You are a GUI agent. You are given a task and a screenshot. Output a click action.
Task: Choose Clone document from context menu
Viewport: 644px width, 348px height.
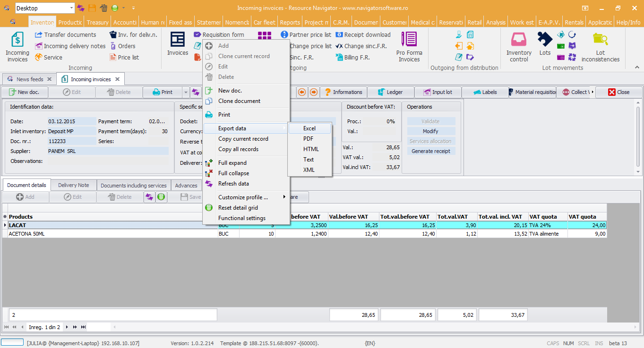(246, 101)
